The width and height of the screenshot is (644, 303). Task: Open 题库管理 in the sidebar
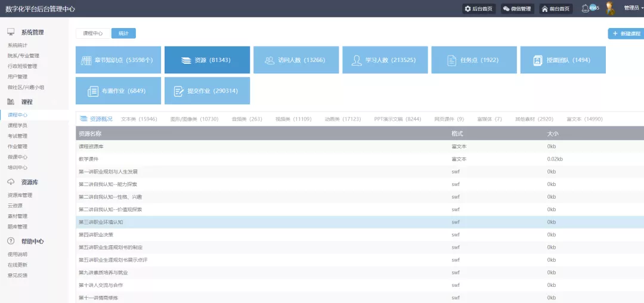18,226
